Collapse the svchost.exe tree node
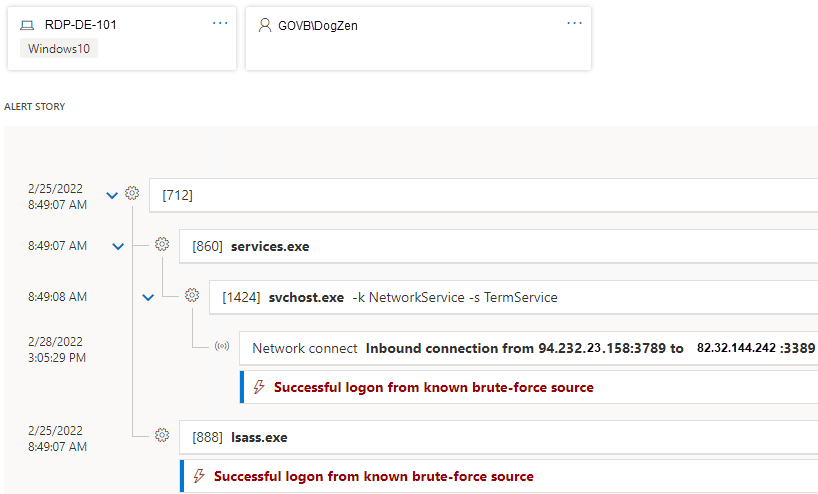The height and width of the screenshot is (494, 818). point(148,297)
